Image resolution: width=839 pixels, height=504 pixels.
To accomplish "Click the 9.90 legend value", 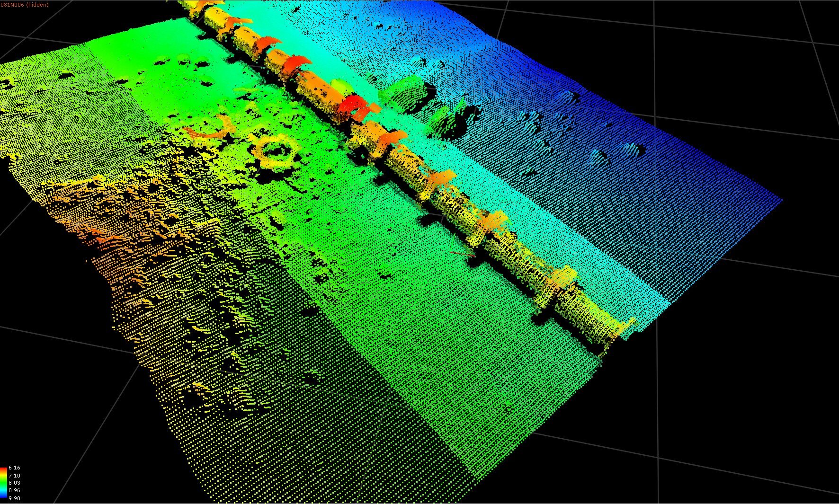I will tap(15, 498).
